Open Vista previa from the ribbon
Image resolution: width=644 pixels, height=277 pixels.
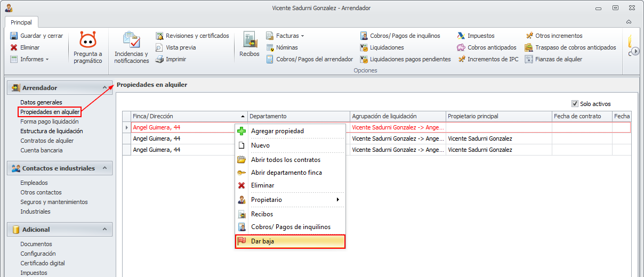(159, 47)
